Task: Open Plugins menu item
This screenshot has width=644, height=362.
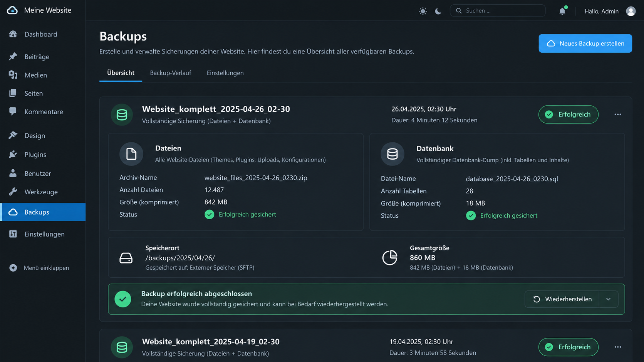Action: coord(43,154)
